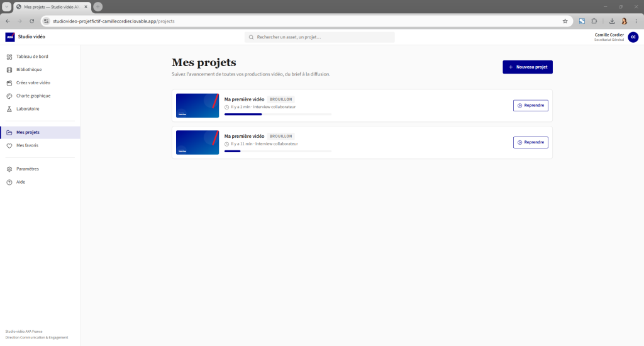Select Mes projets in sidebar

coord(40,133)
